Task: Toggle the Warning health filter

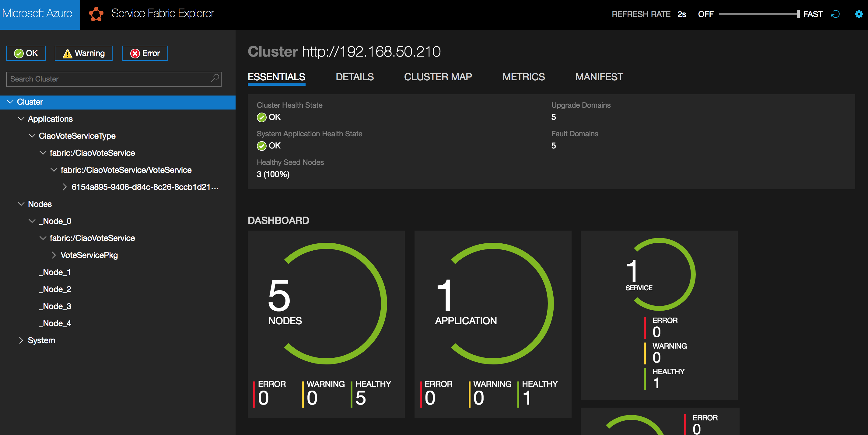Action: pos(84,53)
